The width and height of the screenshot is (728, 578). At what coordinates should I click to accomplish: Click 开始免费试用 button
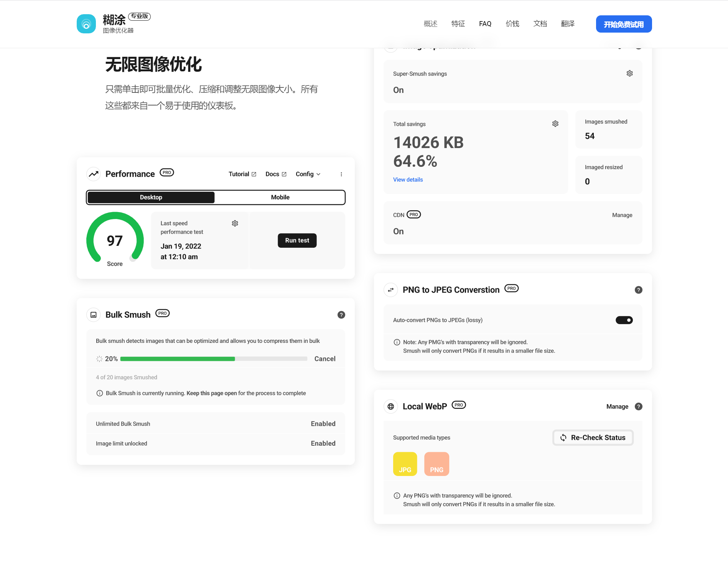tap(624, 24)
